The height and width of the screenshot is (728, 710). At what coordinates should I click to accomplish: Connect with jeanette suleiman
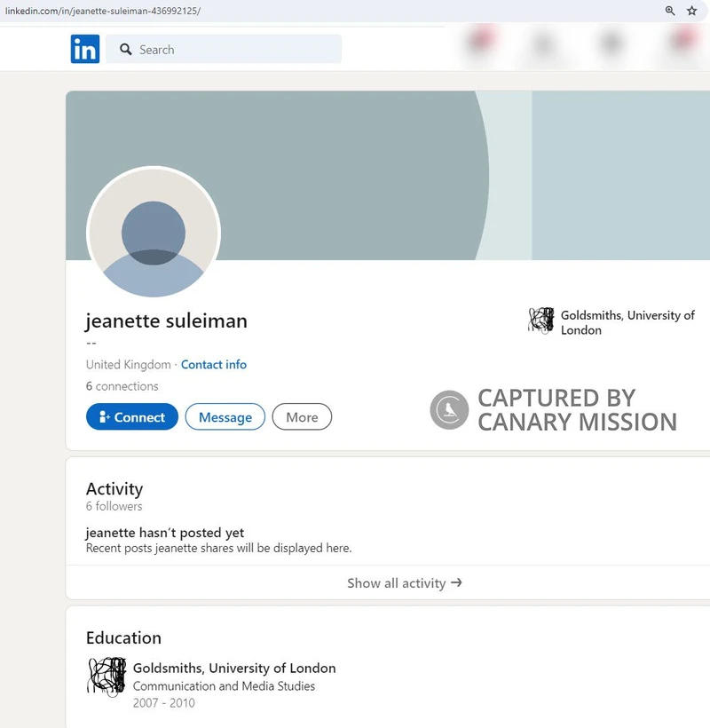(131, 417)
